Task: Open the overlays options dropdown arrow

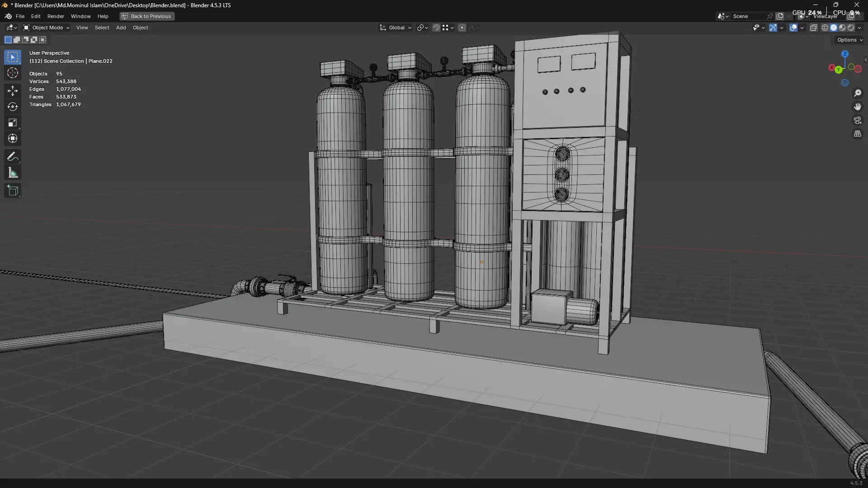Action: click(x=802, y=28)
